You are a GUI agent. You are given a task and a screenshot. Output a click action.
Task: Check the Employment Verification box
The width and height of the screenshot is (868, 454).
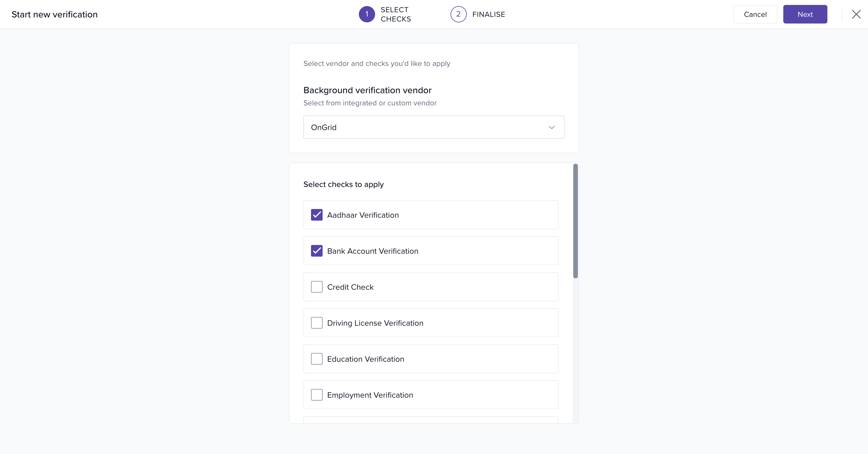click(x=317, y=395)
